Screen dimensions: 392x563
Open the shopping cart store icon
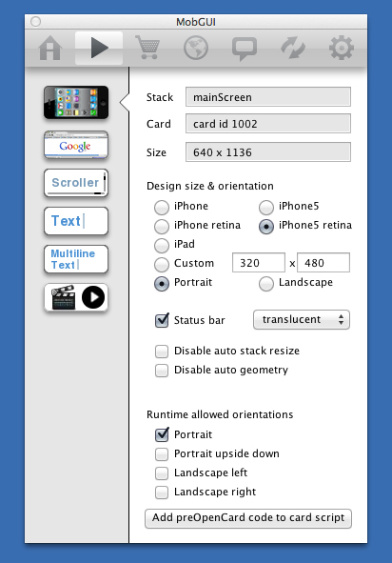coord(147,48)
